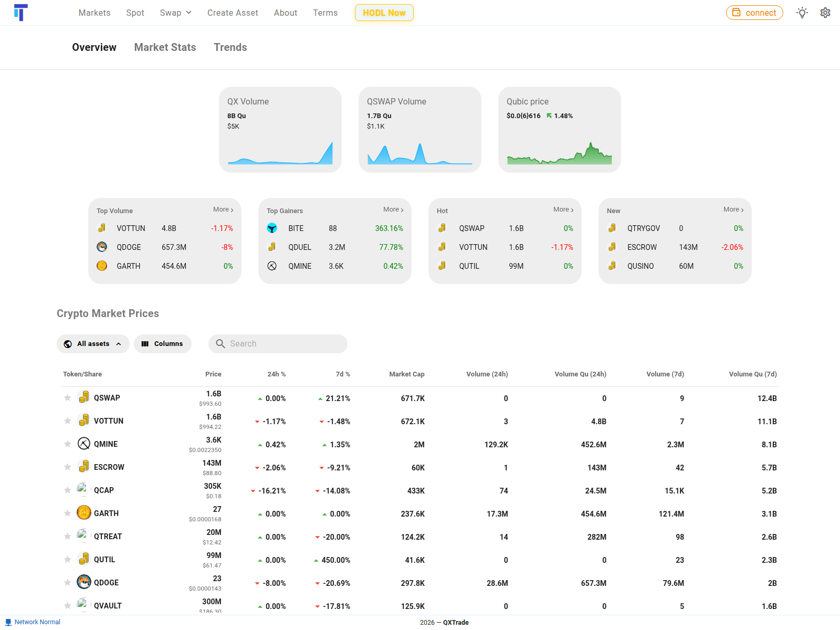840x630 pixels.
Task: Click QMINE token icon in price table
Action: pyautogui.click(x=84, y=444)
